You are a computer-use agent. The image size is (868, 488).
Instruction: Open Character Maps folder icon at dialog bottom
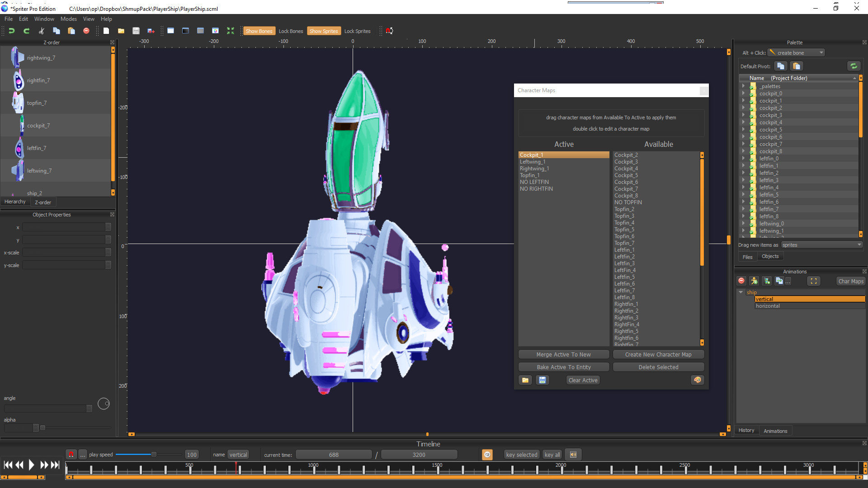525,380
